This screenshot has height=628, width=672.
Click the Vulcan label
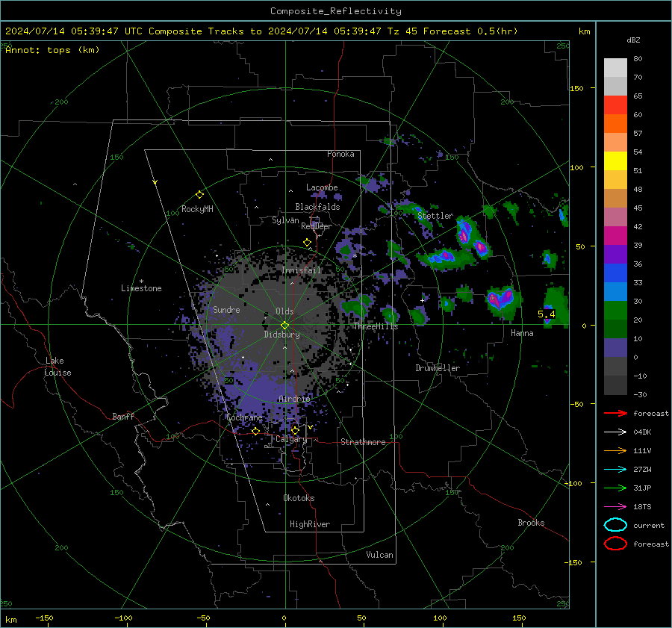tap(380, 555)
